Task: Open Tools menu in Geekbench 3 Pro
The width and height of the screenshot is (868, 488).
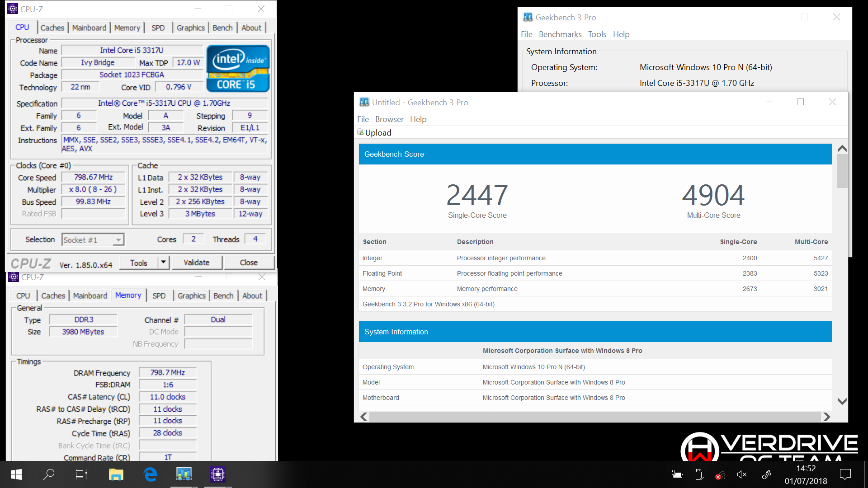Action: pyautogui.click(x=597, y=34)
